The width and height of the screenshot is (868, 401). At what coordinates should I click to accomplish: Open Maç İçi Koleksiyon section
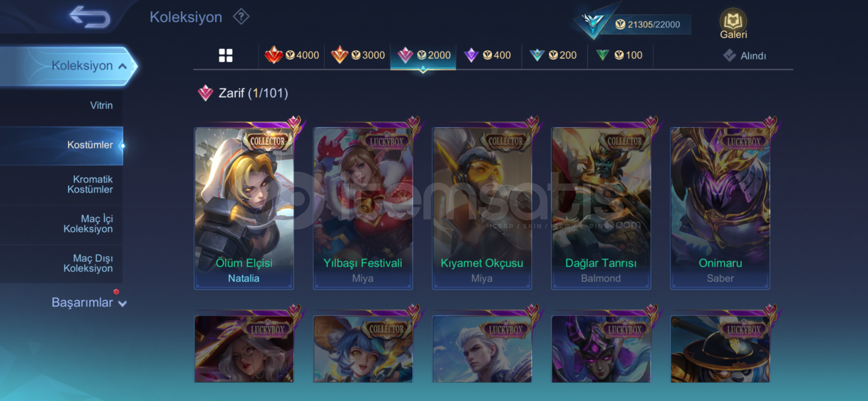88,224
